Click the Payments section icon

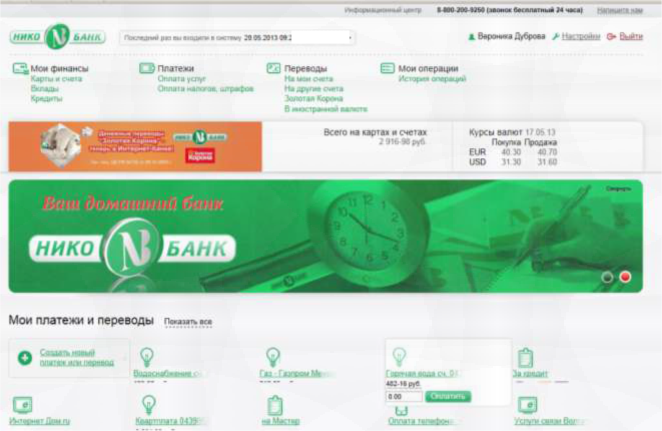[x=147, y=68]
